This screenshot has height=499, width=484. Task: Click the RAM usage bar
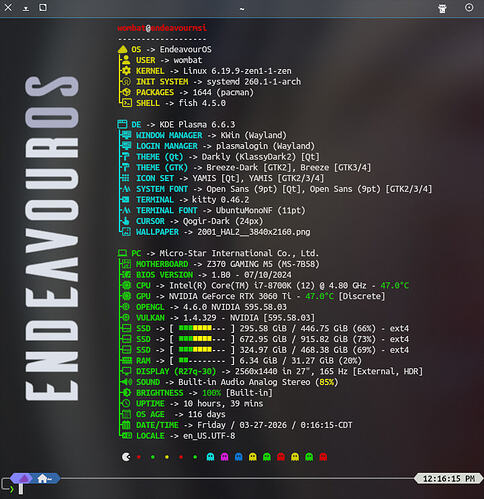pos(202,360)
